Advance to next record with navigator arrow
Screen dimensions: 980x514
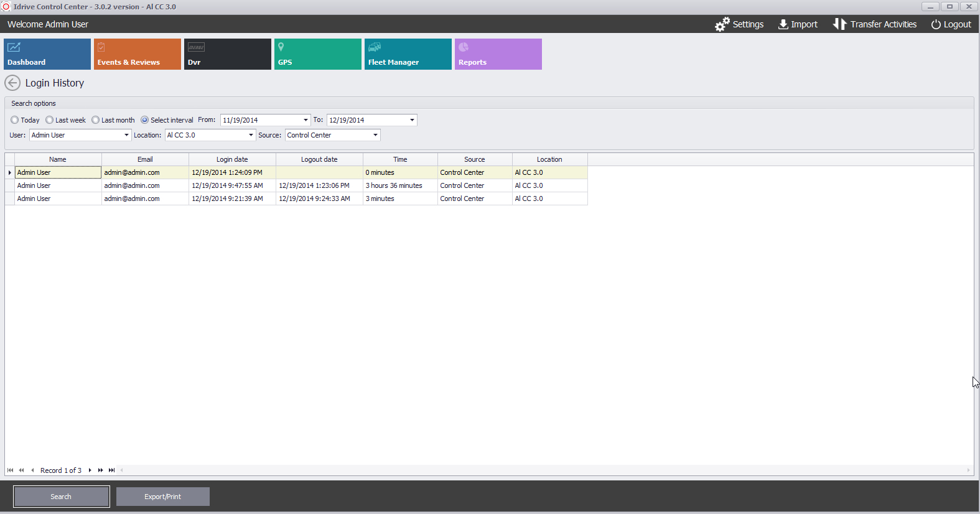90,470
